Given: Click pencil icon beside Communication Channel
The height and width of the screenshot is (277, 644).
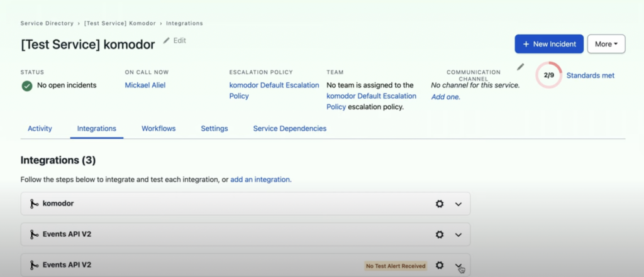Looking at the screenshot, I should [x=520, y=67].
